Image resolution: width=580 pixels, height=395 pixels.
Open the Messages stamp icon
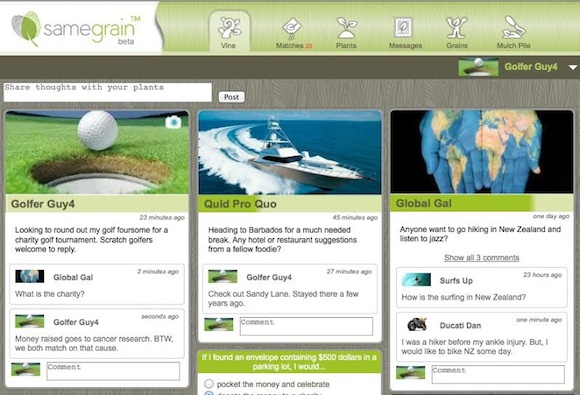[403, 27]
